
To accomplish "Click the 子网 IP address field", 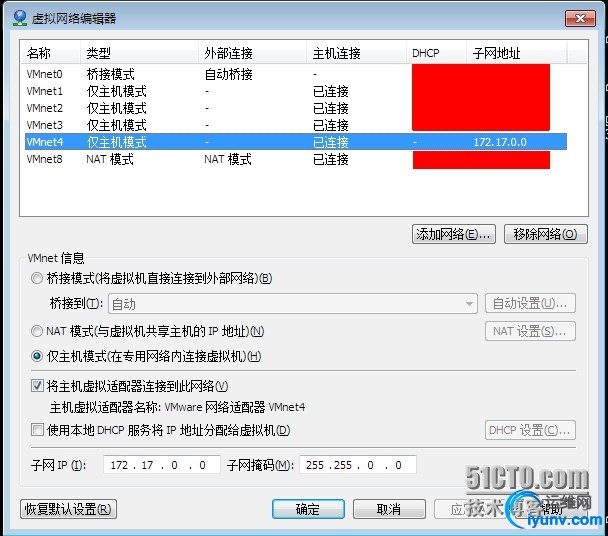I will (162, 465).
